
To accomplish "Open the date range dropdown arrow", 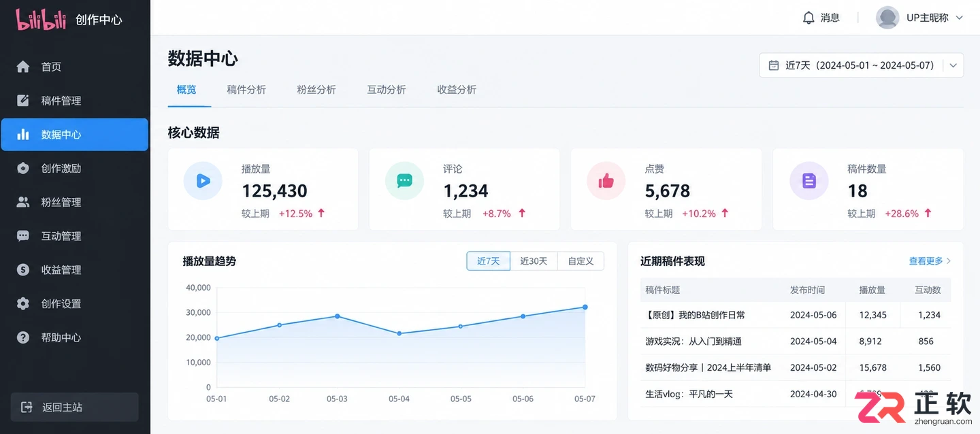I will [953, 65].
